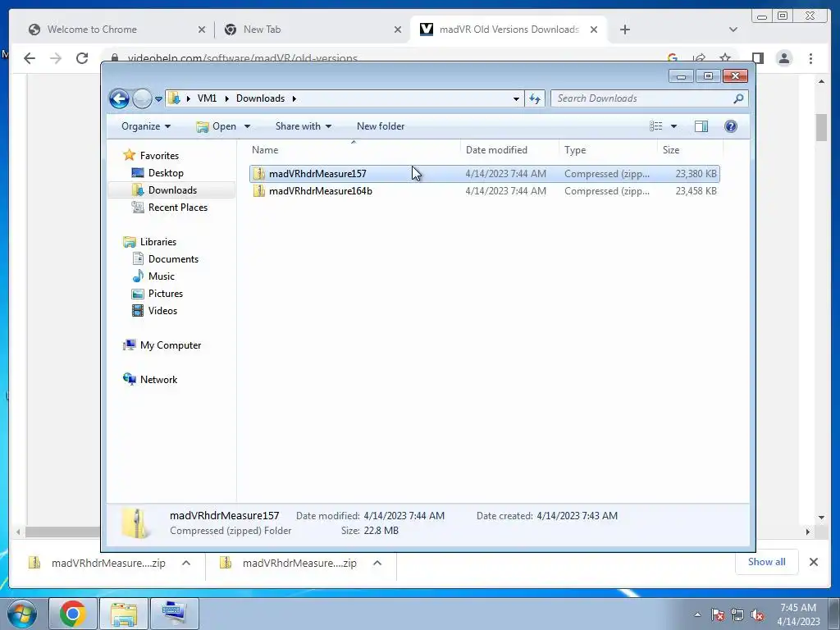Open Videos library
This screenshot has width=840, height=630.
click(162, 311)
